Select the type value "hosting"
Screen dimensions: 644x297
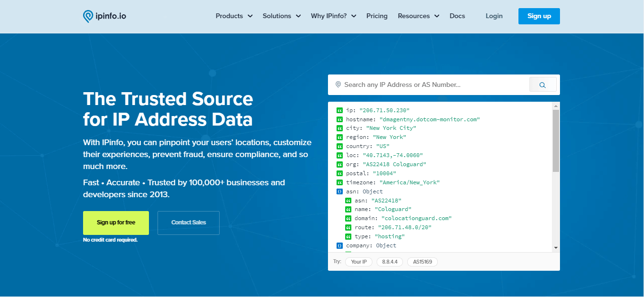coord(390,237)
